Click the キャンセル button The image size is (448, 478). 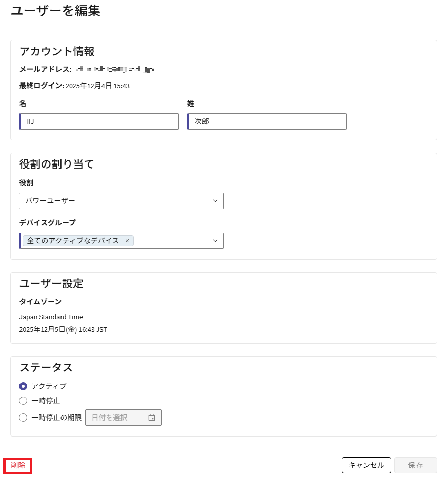click(x=366, y=465)
